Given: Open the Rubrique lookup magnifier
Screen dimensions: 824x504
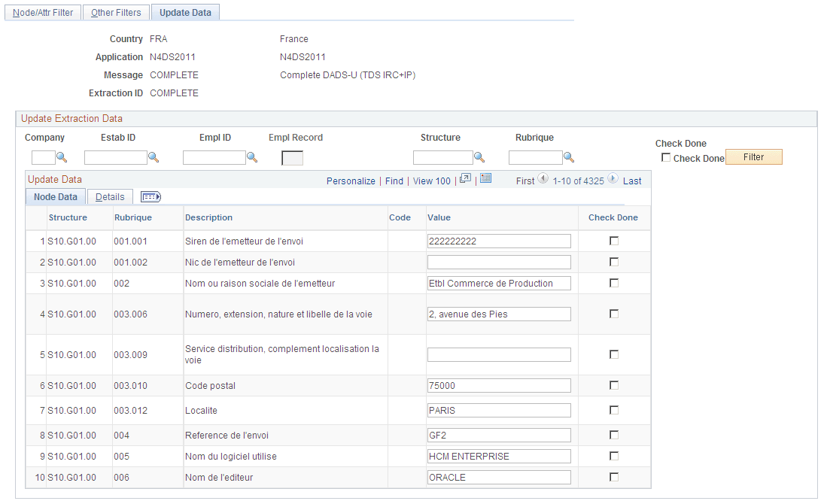Looking at the screenshot, I should point(569,157).
